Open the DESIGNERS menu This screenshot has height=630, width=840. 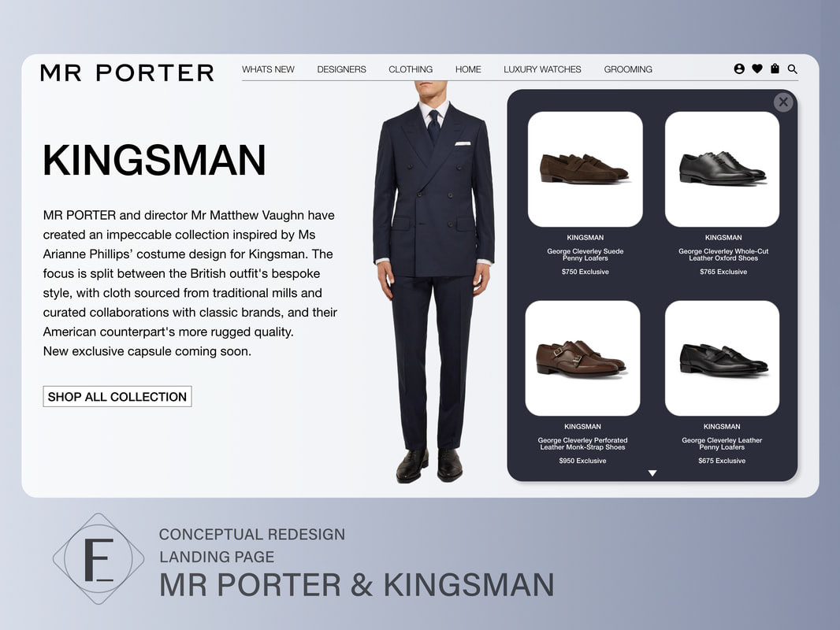341,69
